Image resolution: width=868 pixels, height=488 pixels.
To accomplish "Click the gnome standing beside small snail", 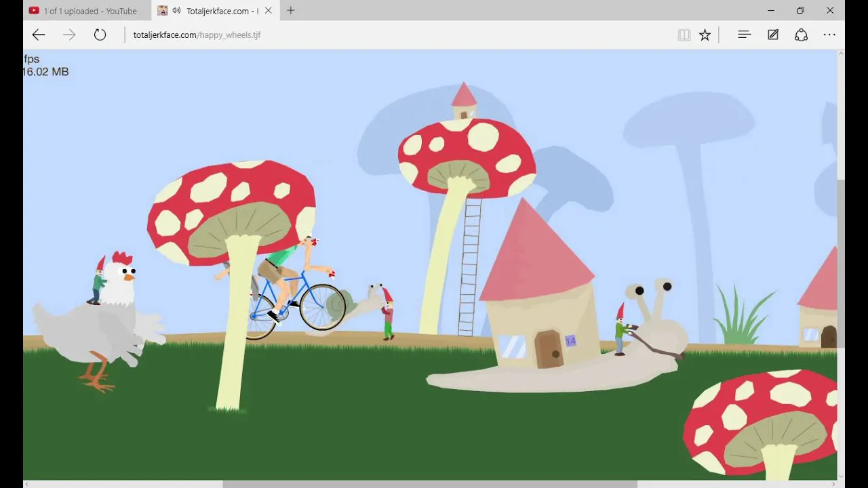I will 388,314.
